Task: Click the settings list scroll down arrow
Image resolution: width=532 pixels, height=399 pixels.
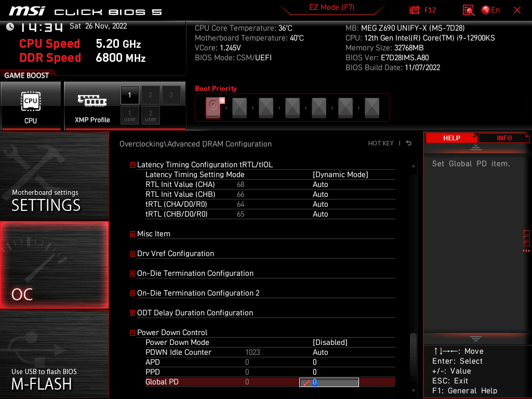Action: tap(413, 391)
